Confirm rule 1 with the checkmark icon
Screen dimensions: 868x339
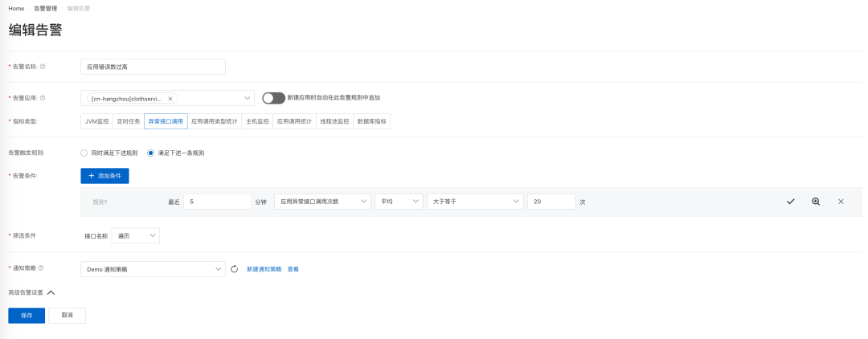(791, 202)
